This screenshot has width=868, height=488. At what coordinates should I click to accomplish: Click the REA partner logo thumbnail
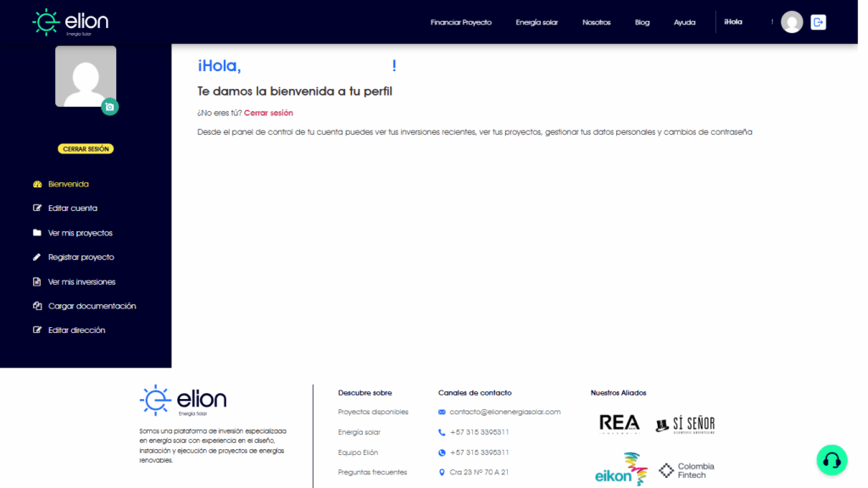click(x=621, y=421)
